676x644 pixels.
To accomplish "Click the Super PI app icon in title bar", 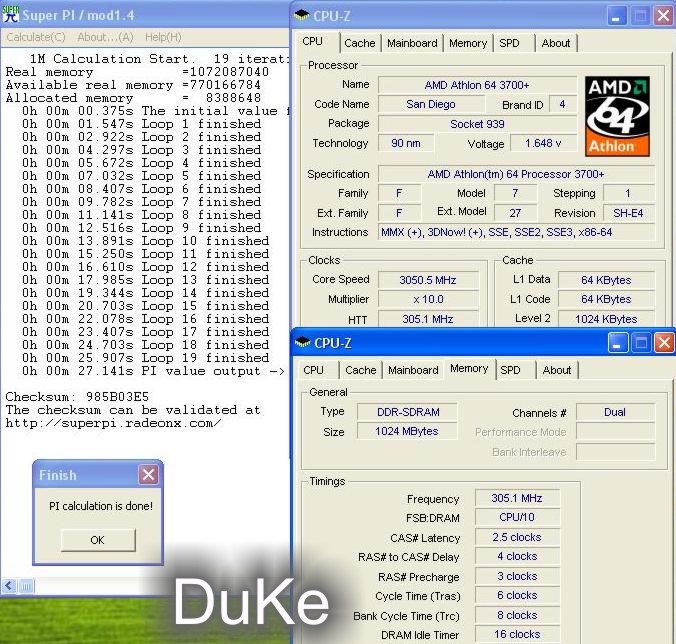I will click(x=11, y=14).
